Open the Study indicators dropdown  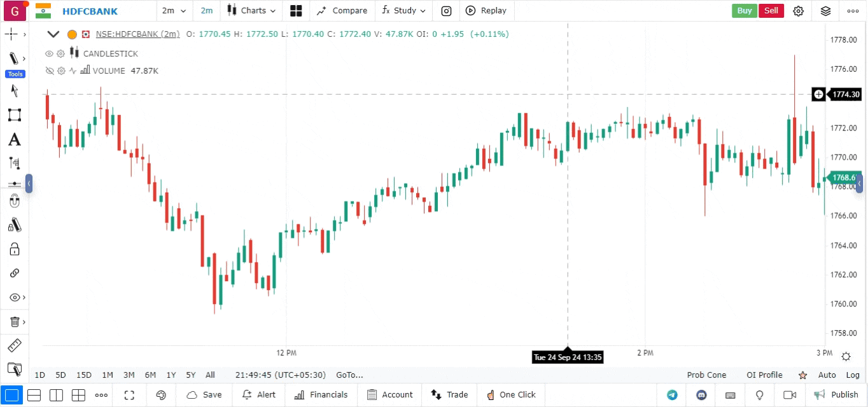click(x=403, y=10)
